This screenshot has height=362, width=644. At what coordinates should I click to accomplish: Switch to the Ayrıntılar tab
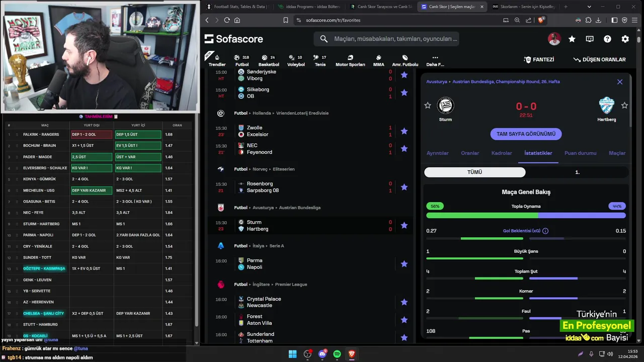tap(438, 153)
